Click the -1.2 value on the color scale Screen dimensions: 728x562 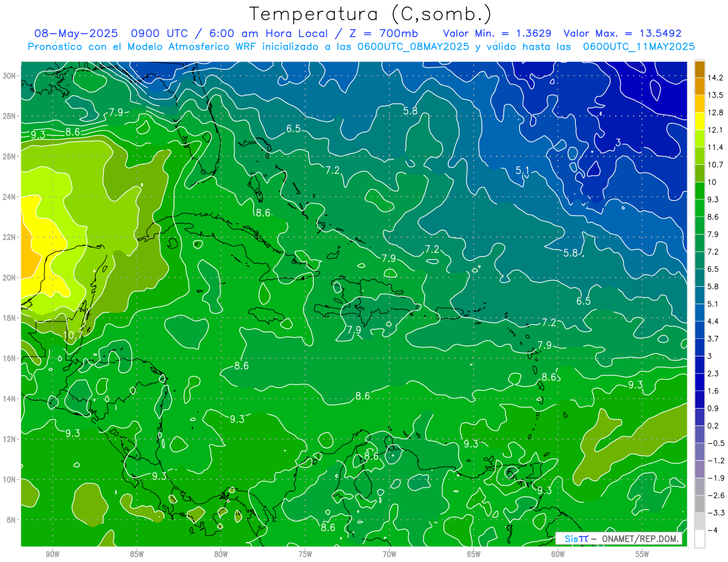pyautogui.click(x=716, y=461)
